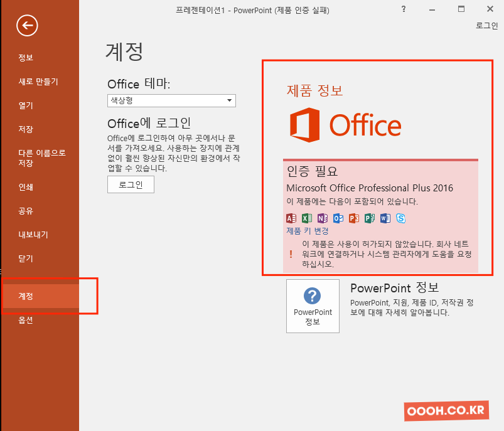The image size is (504, 431).
Task: Open the 정보 backstage tab
Action: click(x=26, y=58)
